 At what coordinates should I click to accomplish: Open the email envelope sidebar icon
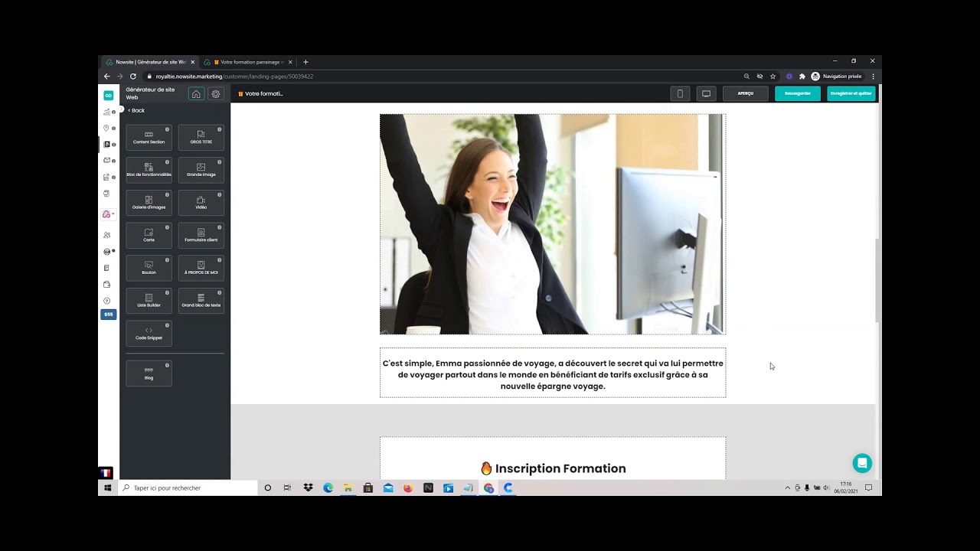(107, 161)
